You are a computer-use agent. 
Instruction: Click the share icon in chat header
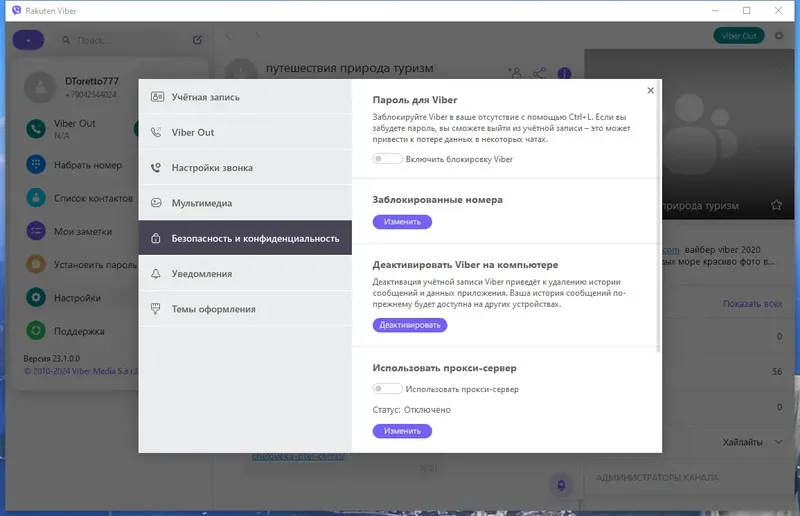point(539,73)
